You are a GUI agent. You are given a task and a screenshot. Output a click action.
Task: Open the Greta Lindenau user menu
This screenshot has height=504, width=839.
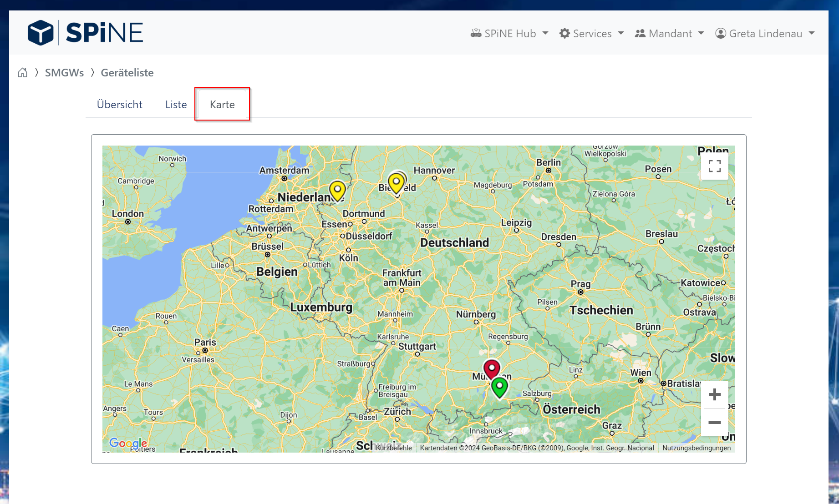click(x=765, y=34)
